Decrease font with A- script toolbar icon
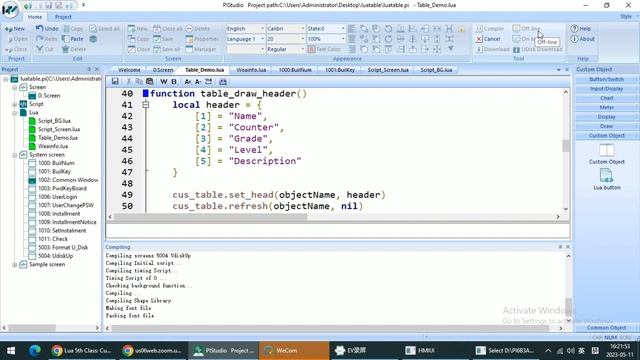The height and width of the screenshot is (360, 640). click(198, 82)
